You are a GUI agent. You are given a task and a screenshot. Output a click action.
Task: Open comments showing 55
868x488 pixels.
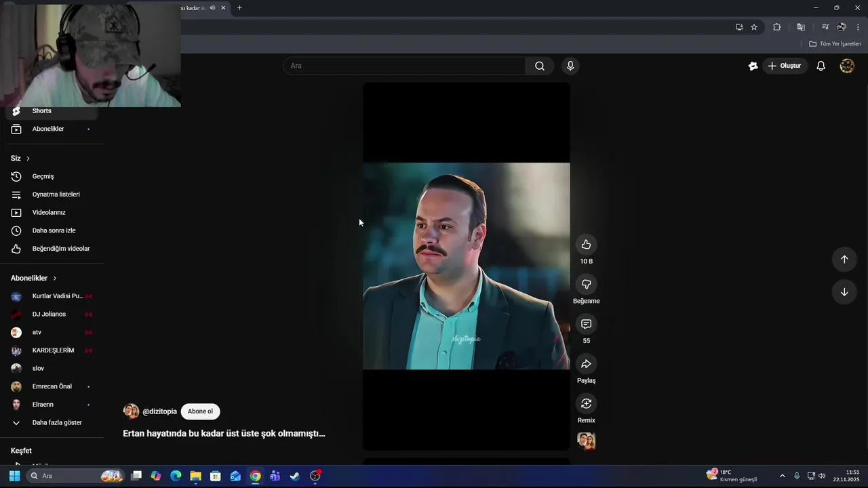point(586,324)
